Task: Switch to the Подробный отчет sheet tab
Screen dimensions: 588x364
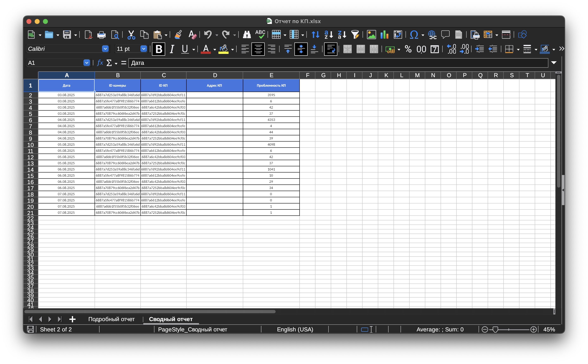Action: click(111, 319)
